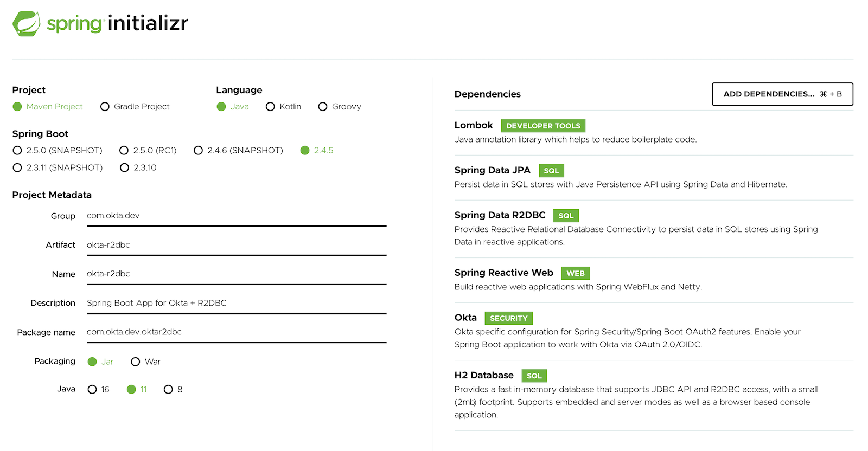868x451 pixels.
Task: Pick War packaging option
Action: (x=146, y=362)
